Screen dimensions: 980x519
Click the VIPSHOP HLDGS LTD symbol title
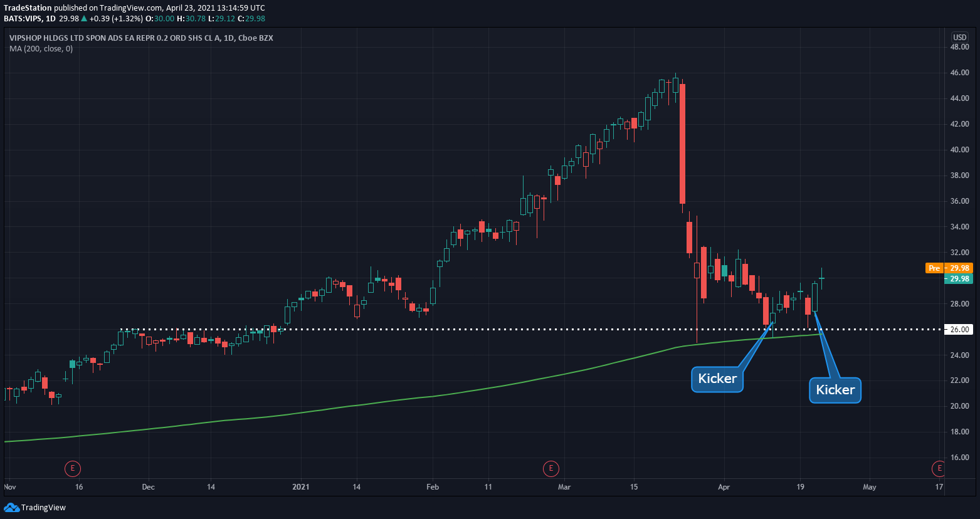coord(141,38)
